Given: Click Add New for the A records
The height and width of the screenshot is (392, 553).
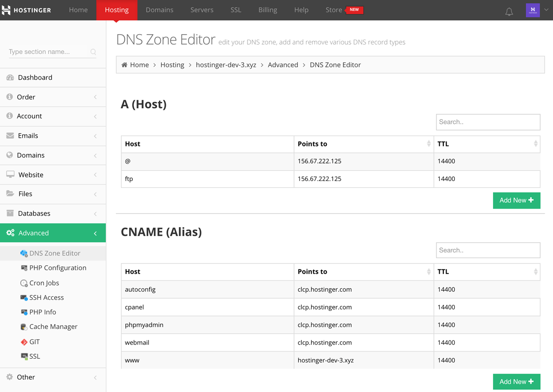Looking at the screenshot, I should point(517,200).
